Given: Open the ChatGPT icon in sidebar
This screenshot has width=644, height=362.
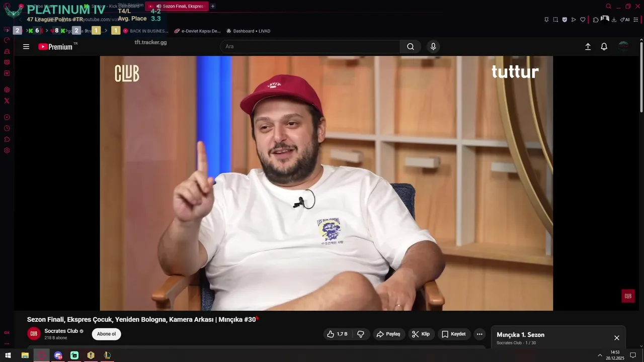Looking at the screenshot, I should point(7,89).
